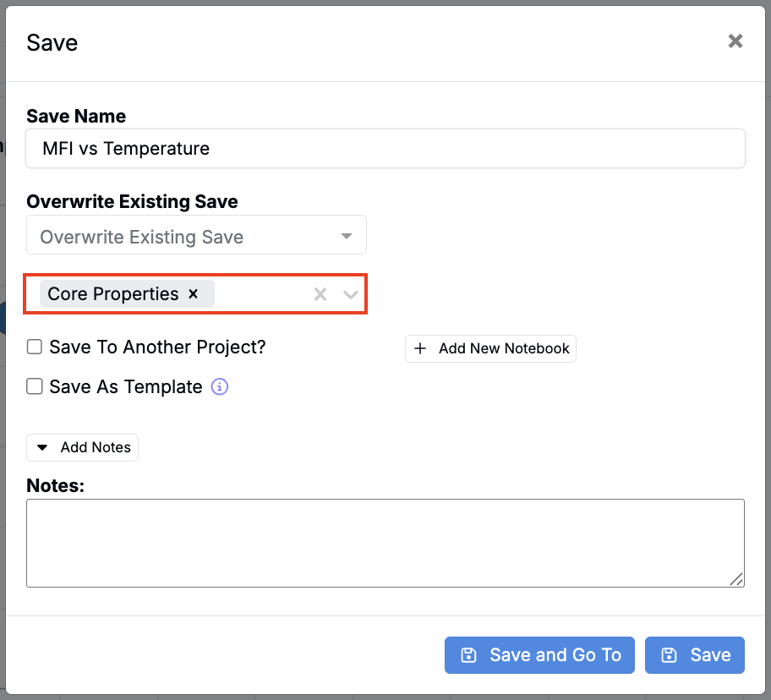Expand the notebook selector chevron
771x700 pixels.
[351, 294]
